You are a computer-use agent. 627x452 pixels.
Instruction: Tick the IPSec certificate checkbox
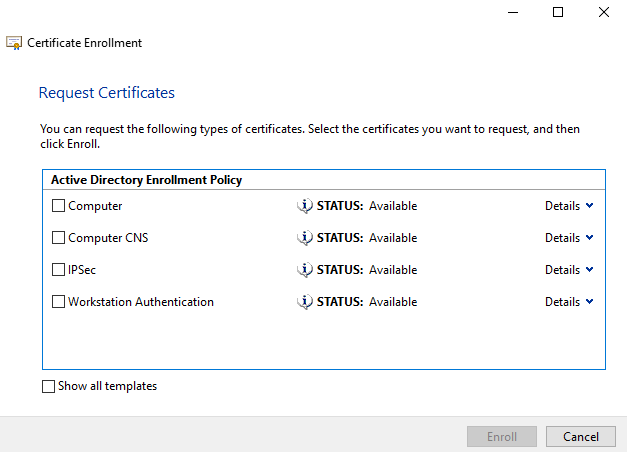point(58,270)
